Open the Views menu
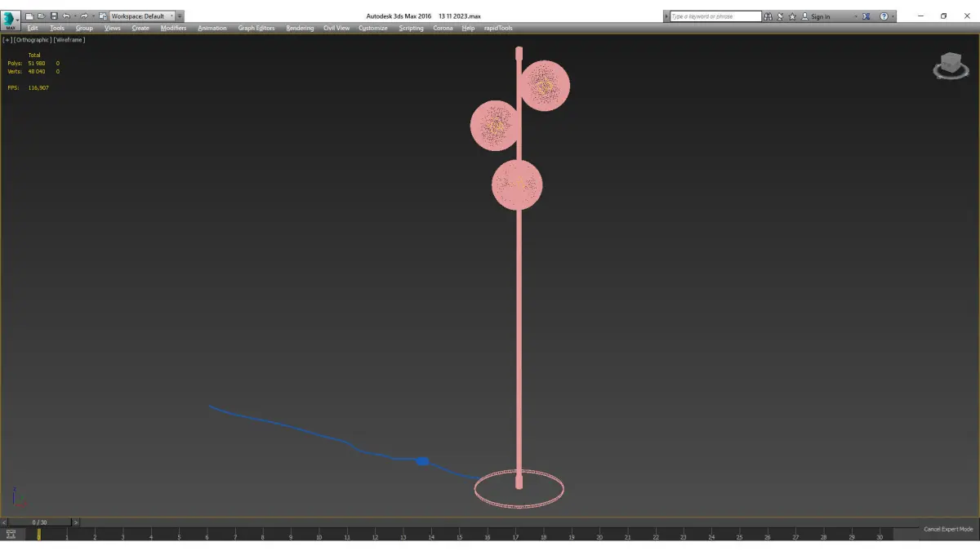 point(113,28)
